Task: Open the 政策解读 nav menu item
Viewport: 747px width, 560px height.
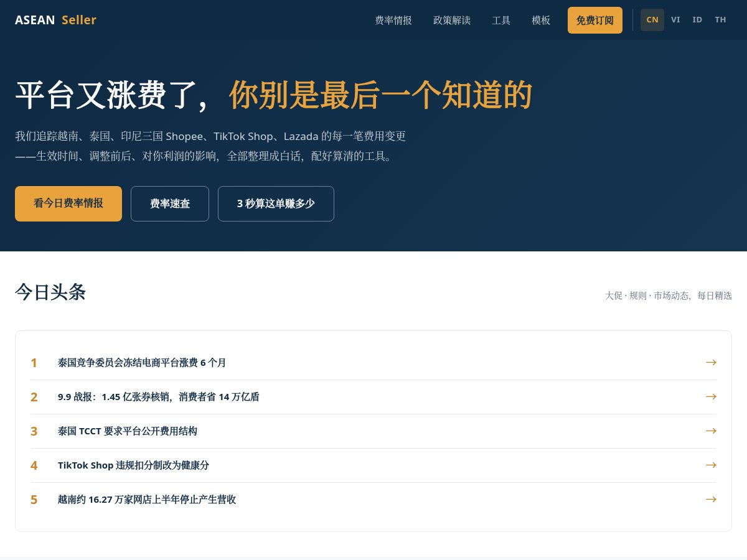Action: (x=452, y=20)
